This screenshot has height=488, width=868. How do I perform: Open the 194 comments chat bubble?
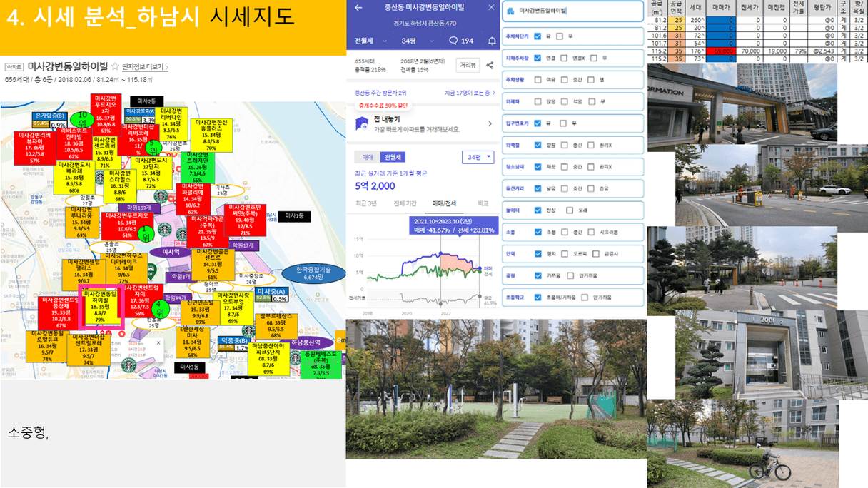pos(461,41)
